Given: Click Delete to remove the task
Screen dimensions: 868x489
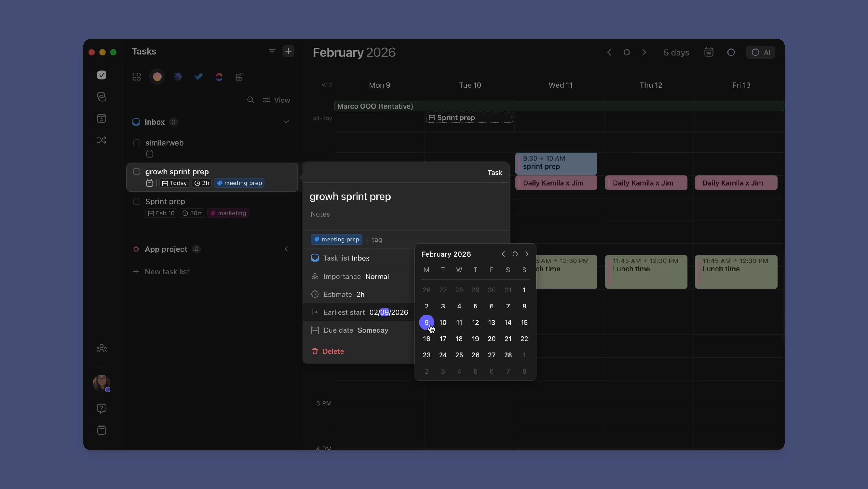Looking at the screenshot, I should [x=333, y=351].
